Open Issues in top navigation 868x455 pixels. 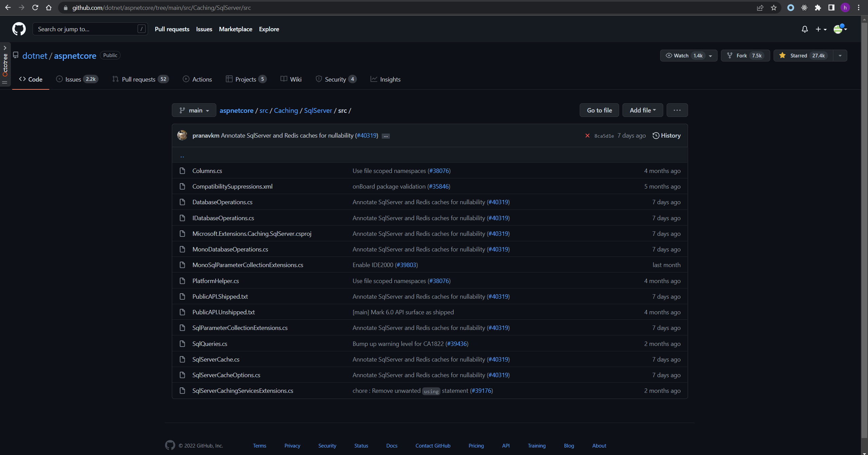[204, 29]
